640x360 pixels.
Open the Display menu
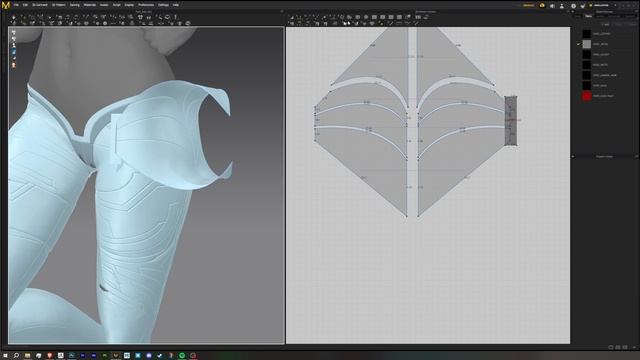[129, 5]
